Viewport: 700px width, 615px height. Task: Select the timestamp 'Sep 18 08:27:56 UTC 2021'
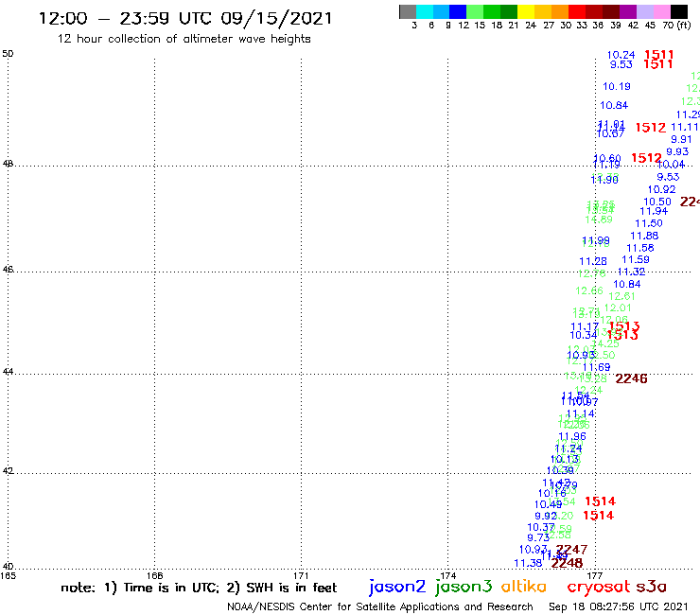[x=619, y=606]
